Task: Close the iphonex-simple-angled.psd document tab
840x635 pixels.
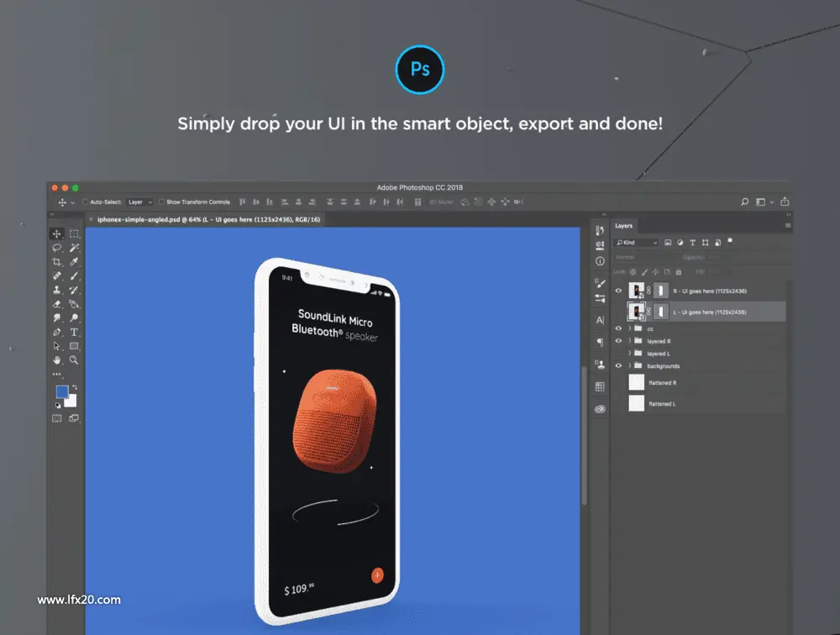Action: coord(91,219)
